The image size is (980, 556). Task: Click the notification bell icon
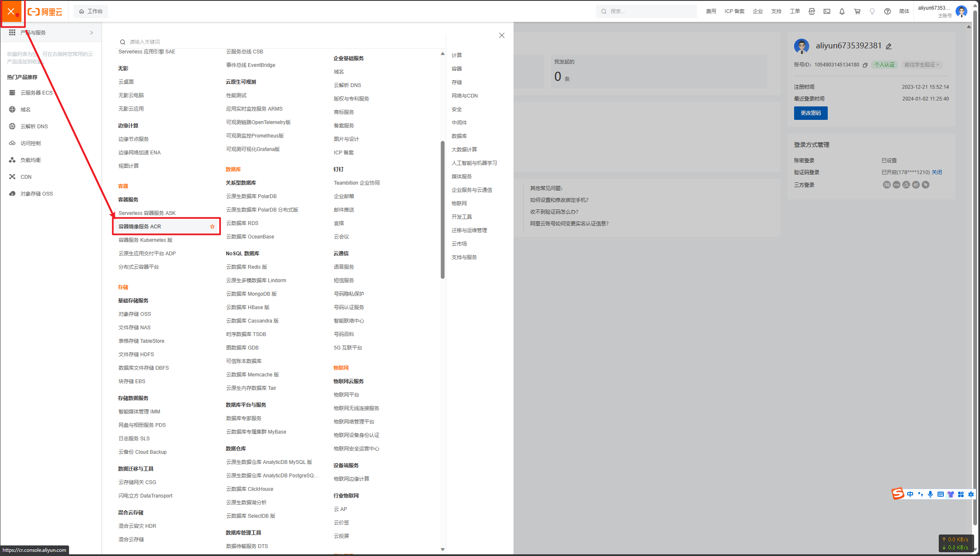click(x=842, y=11)
